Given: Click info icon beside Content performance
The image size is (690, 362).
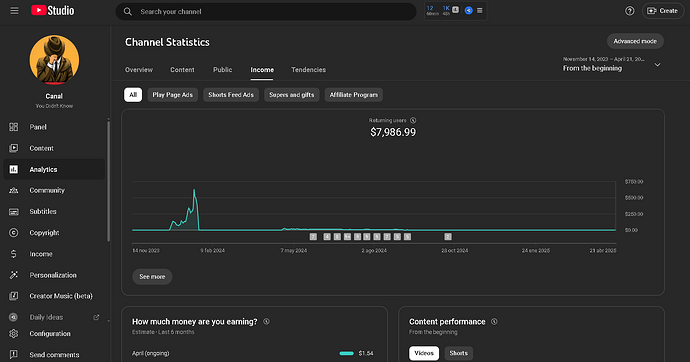Looking at the screenshot, I should click(494, 322).
